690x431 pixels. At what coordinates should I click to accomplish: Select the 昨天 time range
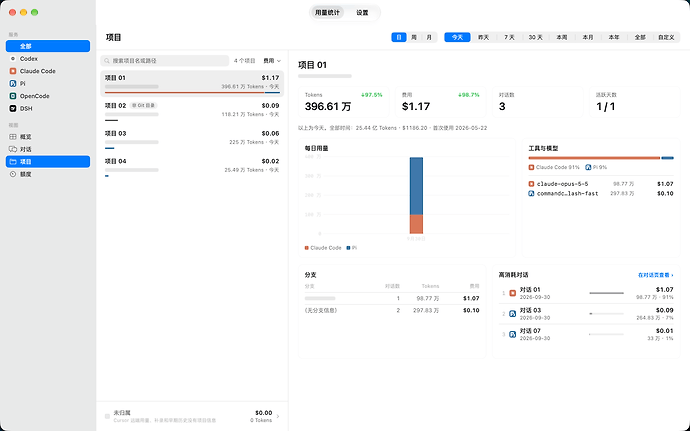pos(484,37)
